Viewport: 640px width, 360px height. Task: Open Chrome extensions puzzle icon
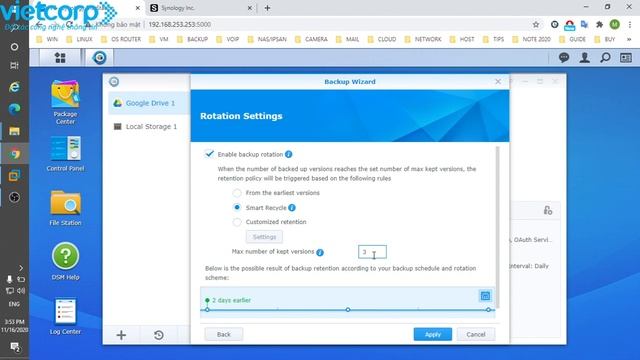(x=599, y=24)
